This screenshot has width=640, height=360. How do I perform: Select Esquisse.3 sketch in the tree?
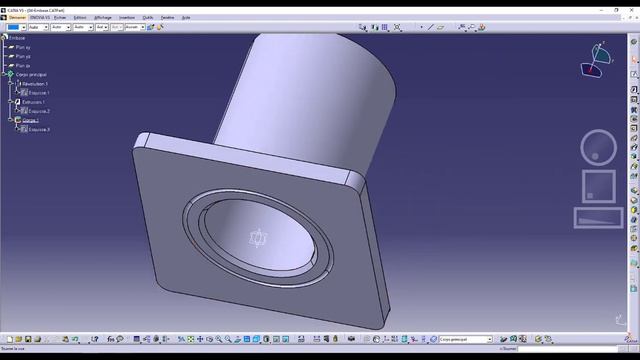39,129
